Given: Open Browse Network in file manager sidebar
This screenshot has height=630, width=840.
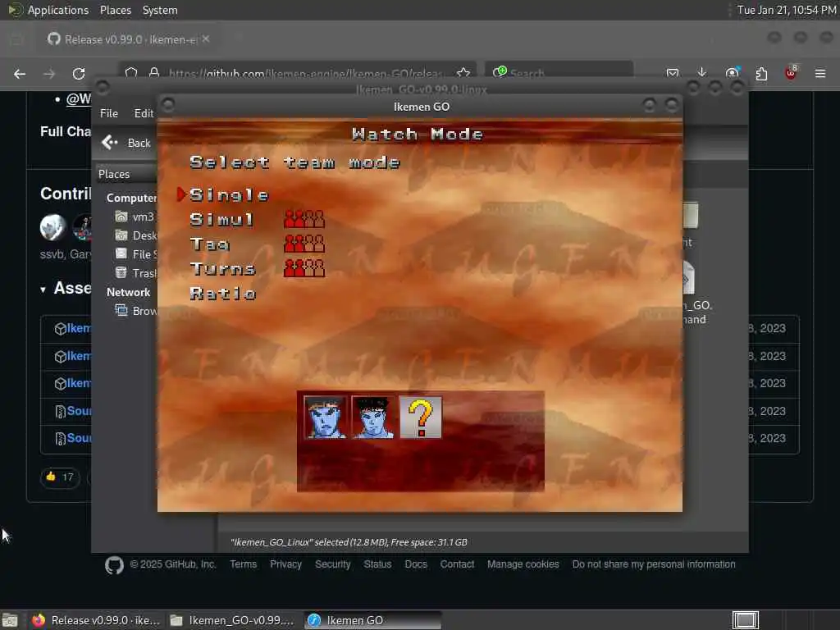Looking at the screenshot, I should point(135,311).
